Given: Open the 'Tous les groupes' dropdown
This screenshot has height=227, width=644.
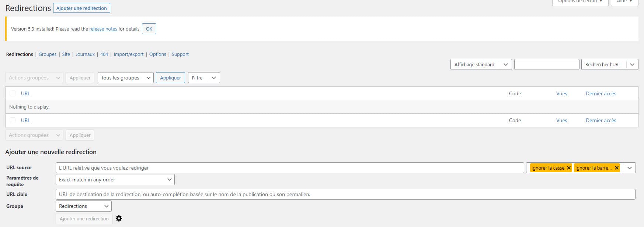Looking at the screenshot, I should coord(125,78).
